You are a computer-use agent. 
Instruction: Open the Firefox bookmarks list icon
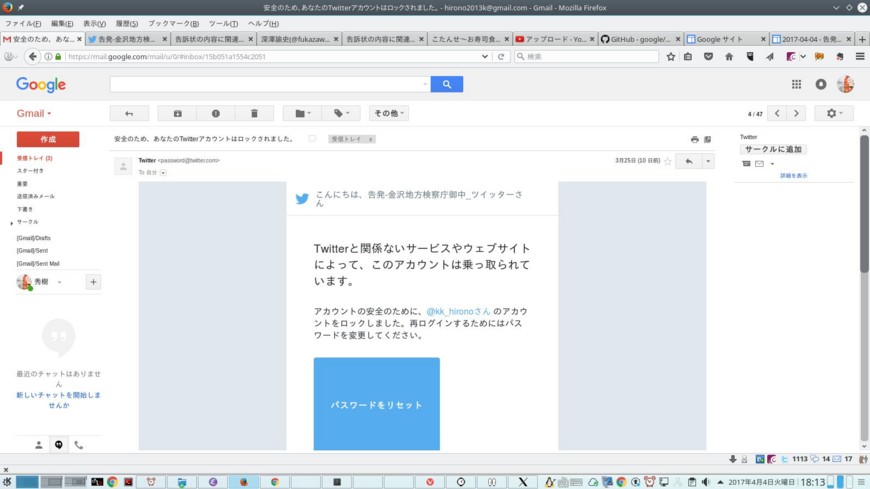tap(688, 57)
